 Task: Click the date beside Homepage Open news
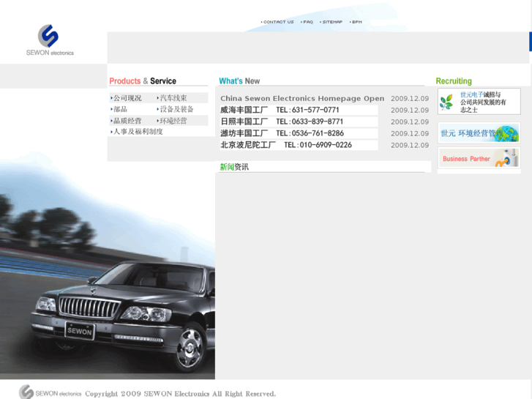click(410, 99)
